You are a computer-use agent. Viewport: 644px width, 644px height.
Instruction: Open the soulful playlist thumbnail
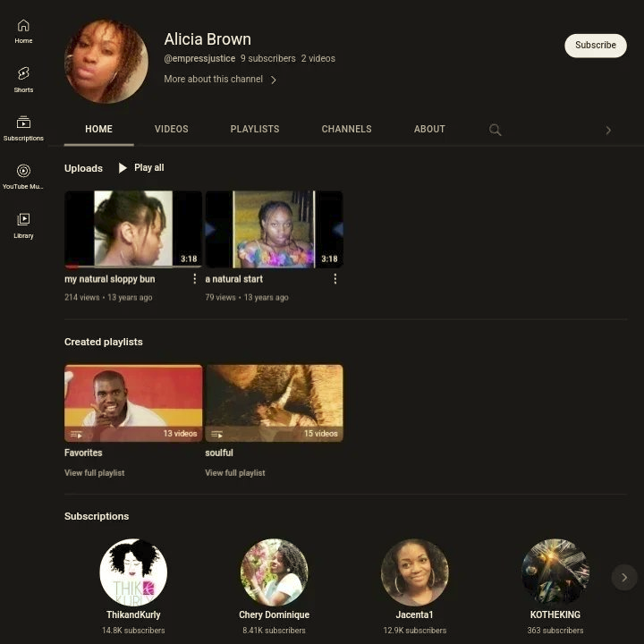(x=274, y=403)
